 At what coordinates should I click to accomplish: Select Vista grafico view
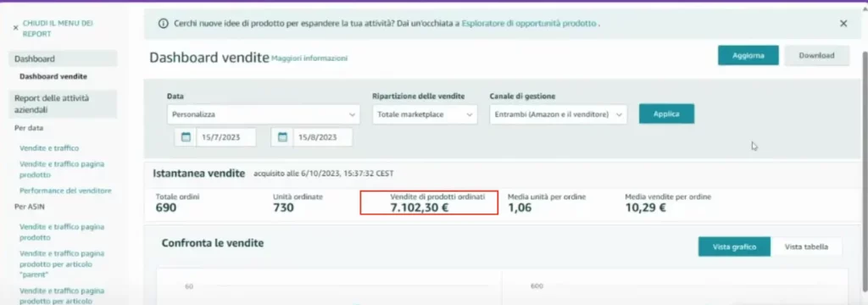point(734,247)
